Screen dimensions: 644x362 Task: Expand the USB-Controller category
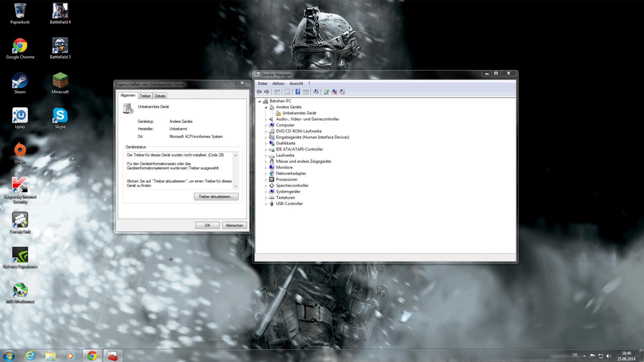266,204
